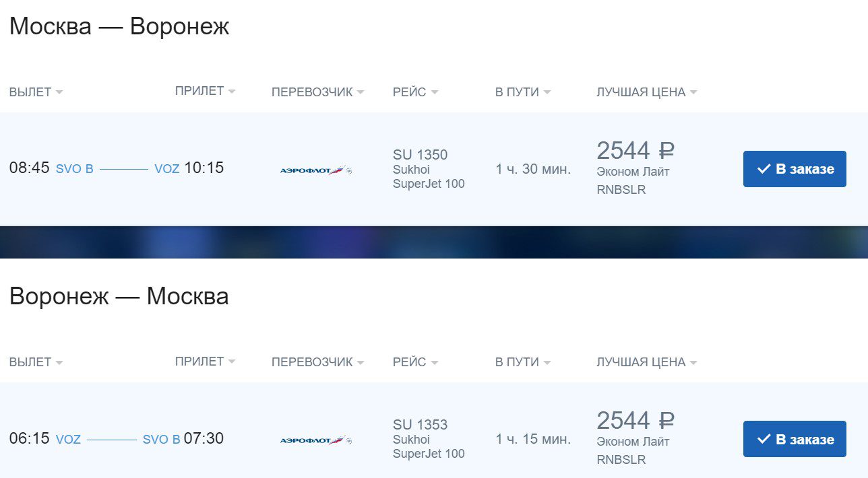Sort Voronezh–Moscow flights by ВЫЛЕТ

(x=36, y=362)
